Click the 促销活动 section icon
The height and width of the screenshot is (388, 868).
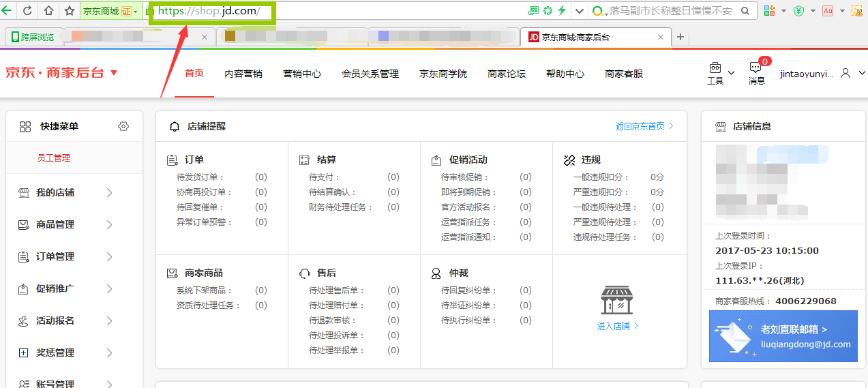(x=437, y=160)
